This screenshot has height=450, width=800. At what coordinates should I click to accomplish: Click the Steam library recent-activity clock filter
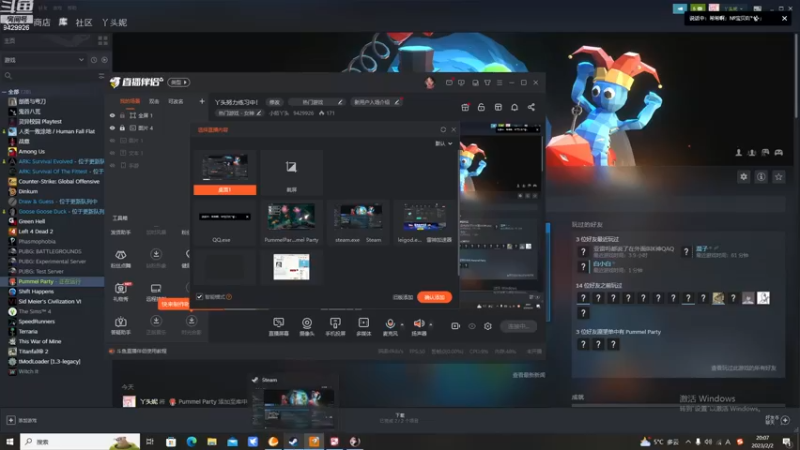tap(94, 60)
